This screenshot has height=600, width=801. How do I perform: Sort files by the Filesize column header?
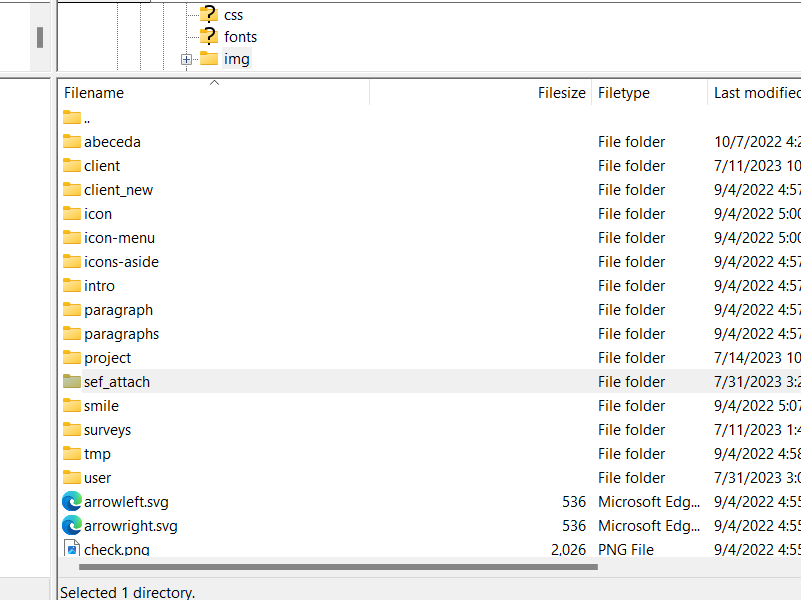[x=561, y=93]
